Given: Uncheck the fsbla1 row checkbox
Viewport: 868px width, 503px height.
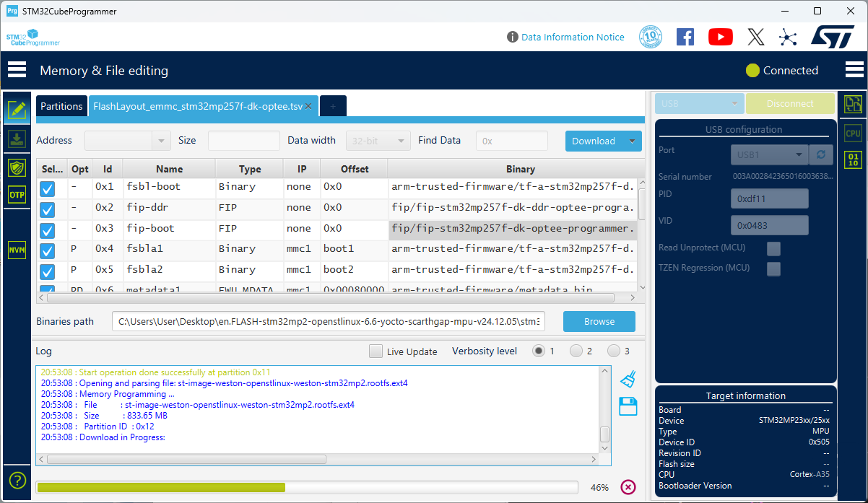Looking at the screenshot, I should click(x=47, y=251).
